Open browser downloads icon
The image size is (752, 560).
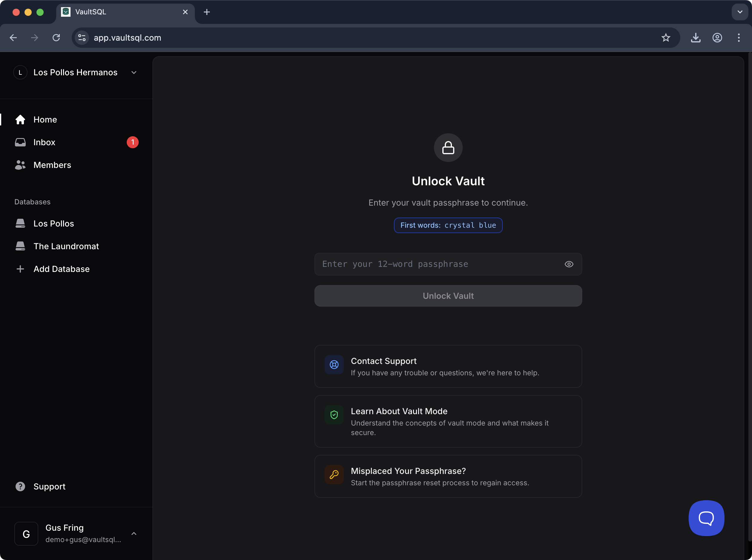point(696,38)
